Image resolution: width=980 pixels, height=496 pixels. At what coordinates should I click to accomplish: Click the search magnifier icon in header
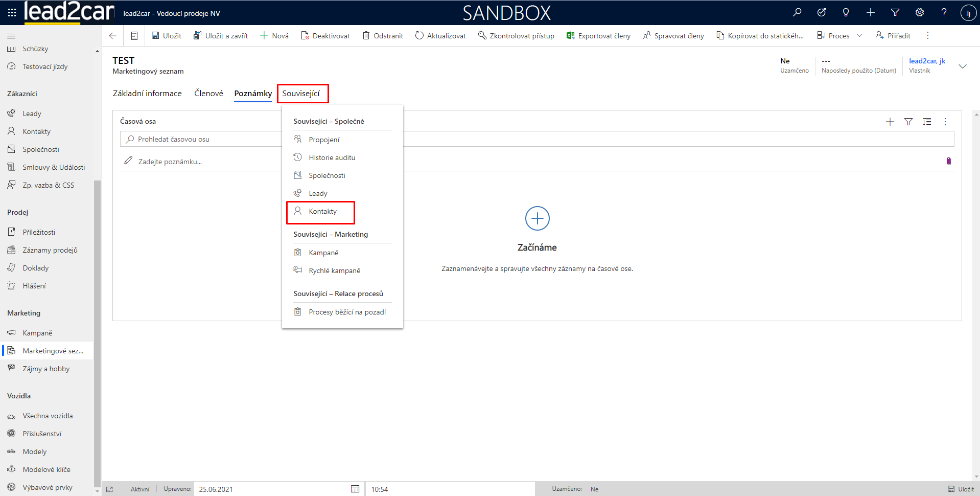tap(797, 13)
